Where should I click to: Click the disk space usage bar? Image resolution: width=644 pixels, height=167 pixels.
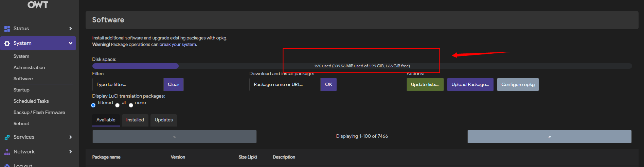362,66
